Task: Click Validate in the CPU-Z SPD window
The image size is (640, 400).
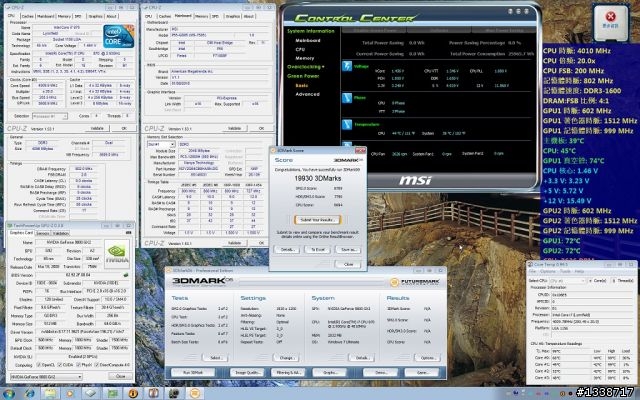Action: click(x=234, y=243)
